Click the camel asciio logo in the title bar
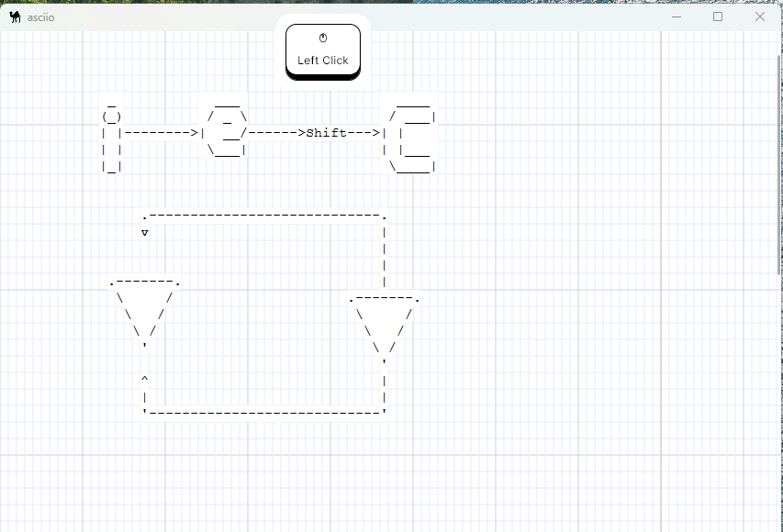This screenshot has height=532, width=783. [x=15, y=16]
